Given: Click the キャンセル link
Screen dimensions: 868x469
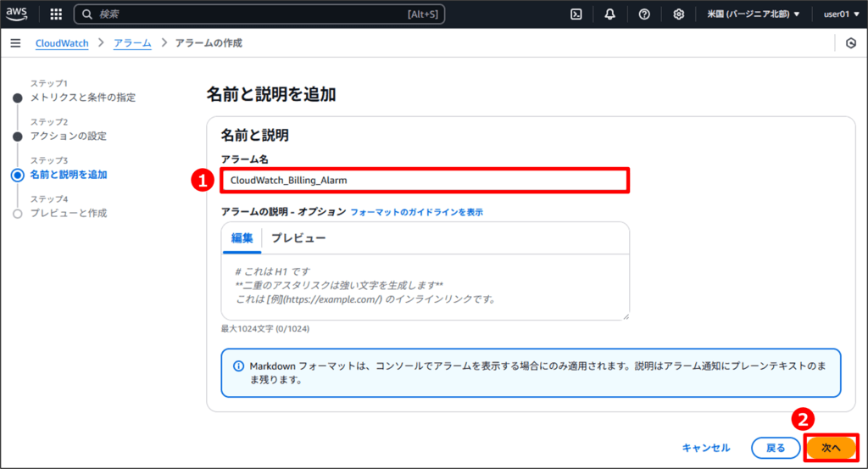Looking at the screenshot, I should click(x=706, y=448).
